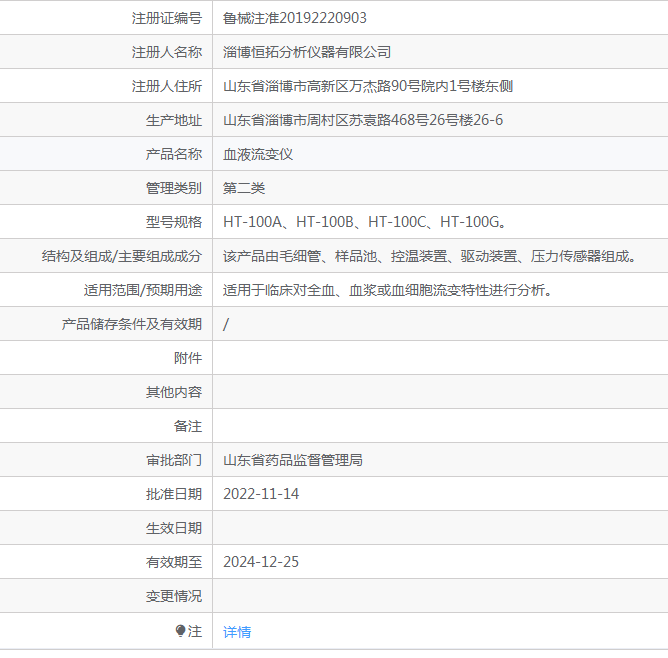The width and height of the screenshot is (668, 658).
Task: Select the address 山东省淄博市高新区万杰路90号院内1号楼东侧
Action: click(x=368, y=86)
